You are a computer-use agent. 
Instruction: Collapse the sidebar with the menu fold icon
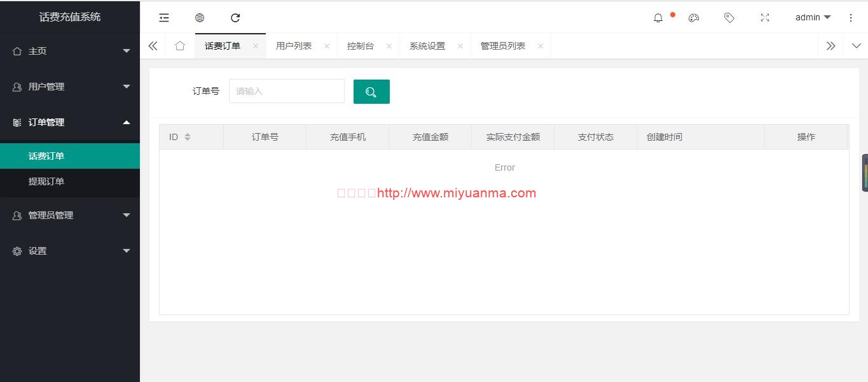[164, 18]
